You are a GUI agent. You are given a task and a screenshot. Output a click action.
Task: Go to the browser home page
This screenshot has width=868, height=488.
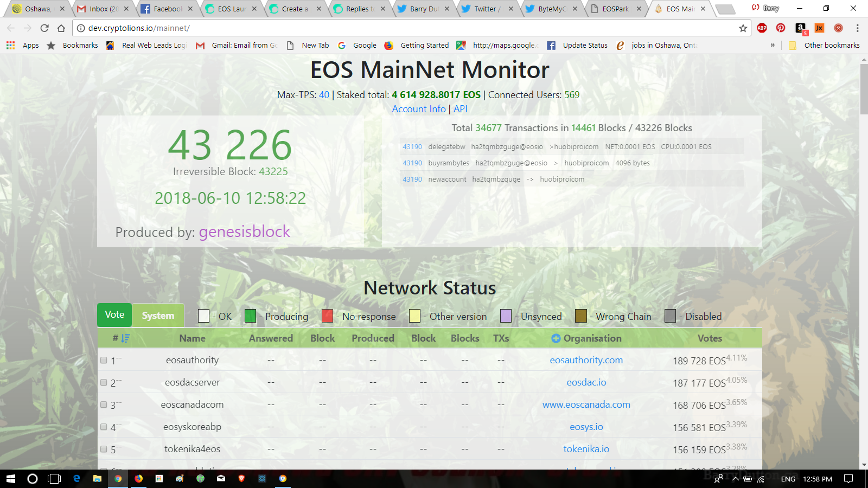coord(61,28)
